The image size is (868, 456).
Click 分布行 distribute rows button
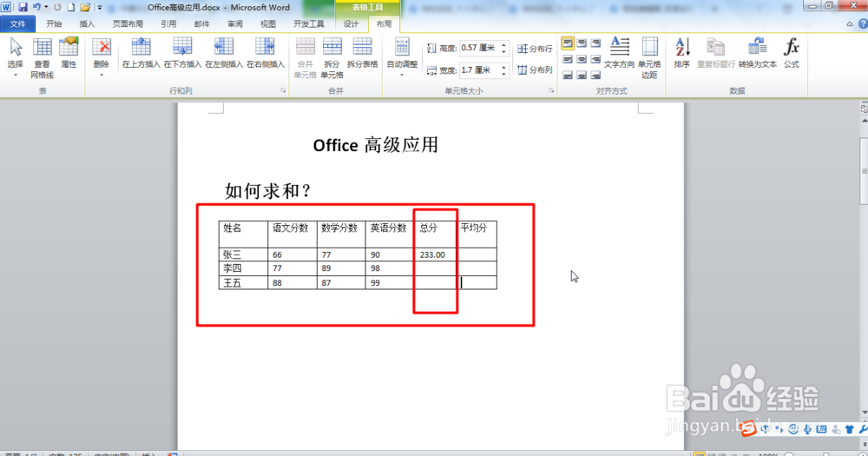click(535, 49)
